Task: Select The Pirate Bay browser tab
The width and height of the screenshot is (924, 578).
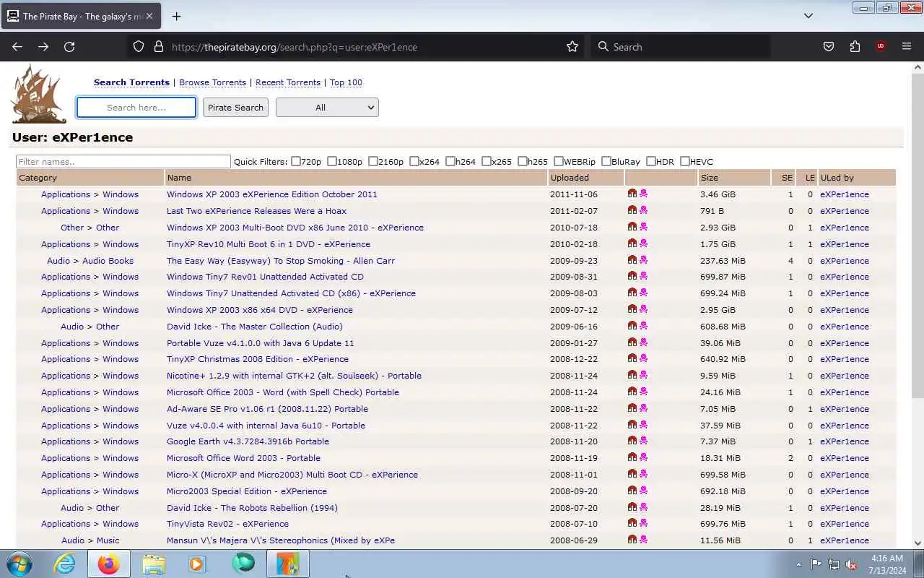Action: (81, 16)
